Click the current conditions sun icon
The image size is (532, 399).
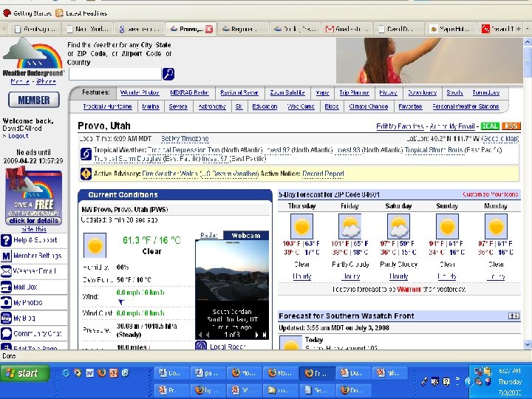tap(95, 245)
